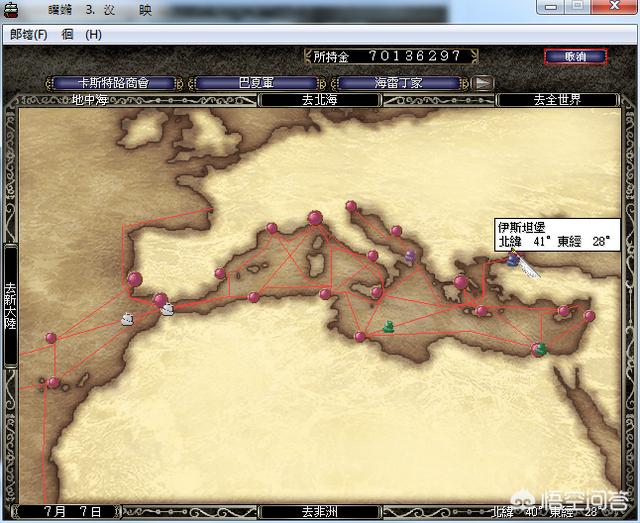Screen dimensions: 640x523
Task: Click the green ship near Alexandria
Action: 540,349
